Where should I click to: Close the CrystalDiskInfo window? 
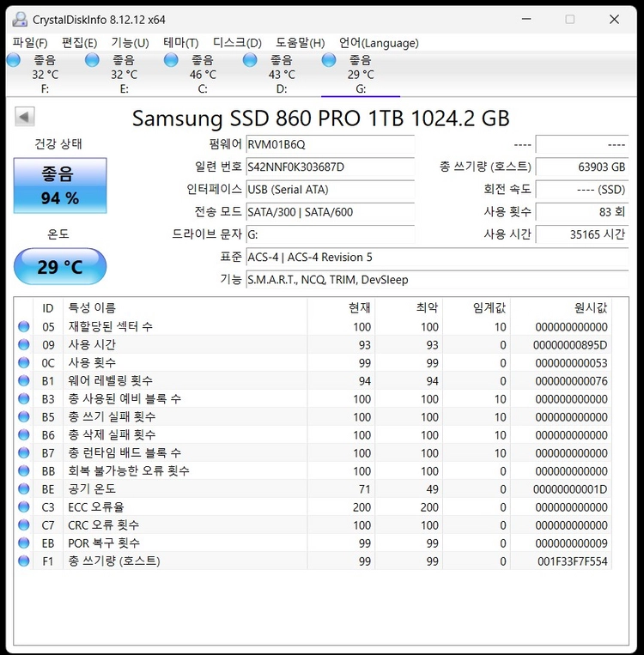point(614,19)
